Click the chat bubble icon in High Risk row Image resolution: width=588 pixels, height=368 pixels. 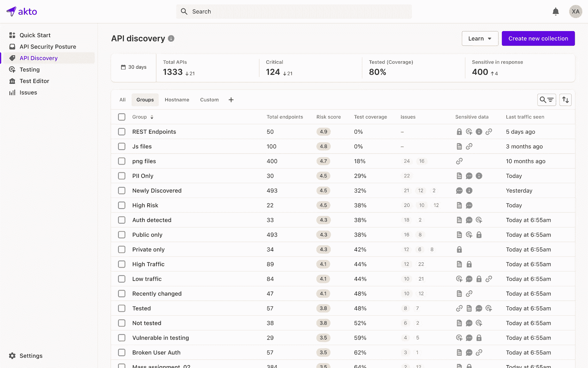point(469,205)
